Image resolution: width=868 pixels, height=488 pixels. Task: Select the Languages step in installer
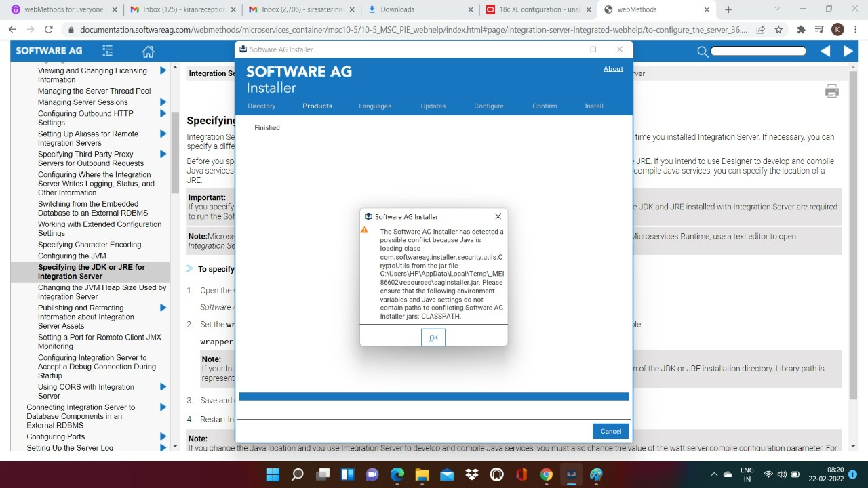375,106
